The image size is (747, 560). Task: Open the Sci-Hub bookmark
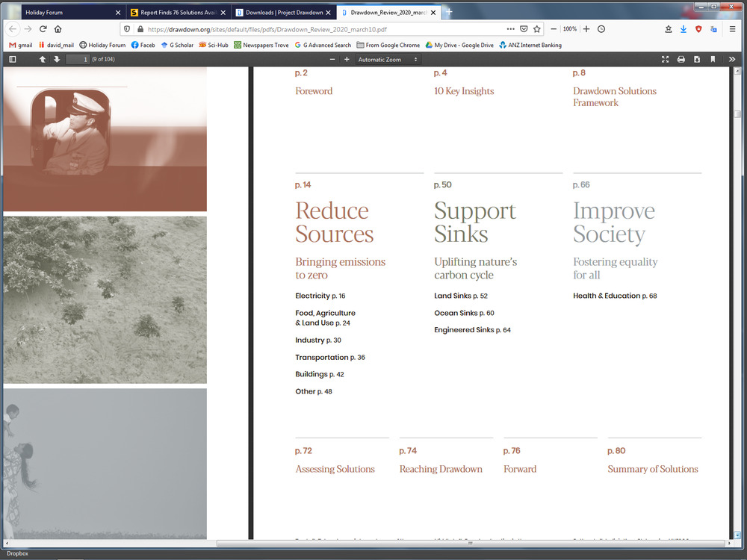[x=214, y=45]
